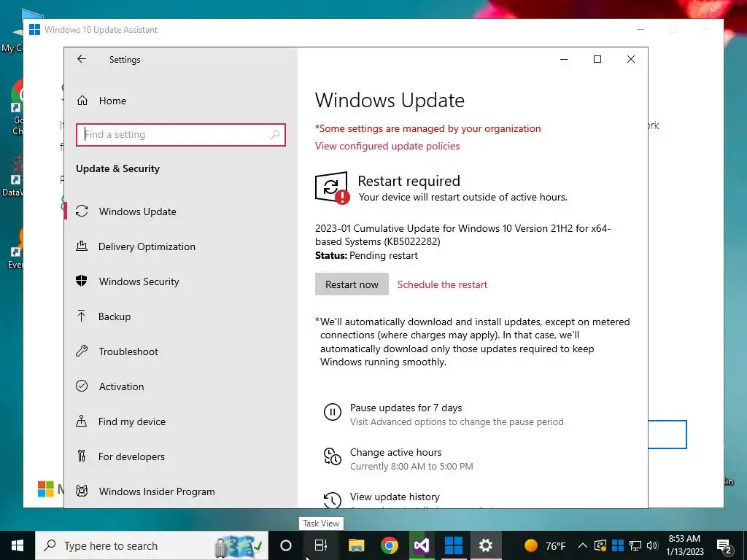The image size is (747, 560).
Task: Click the KB5022282 cumulative update text
Action: pyautogui.click(x=462, y=235)
